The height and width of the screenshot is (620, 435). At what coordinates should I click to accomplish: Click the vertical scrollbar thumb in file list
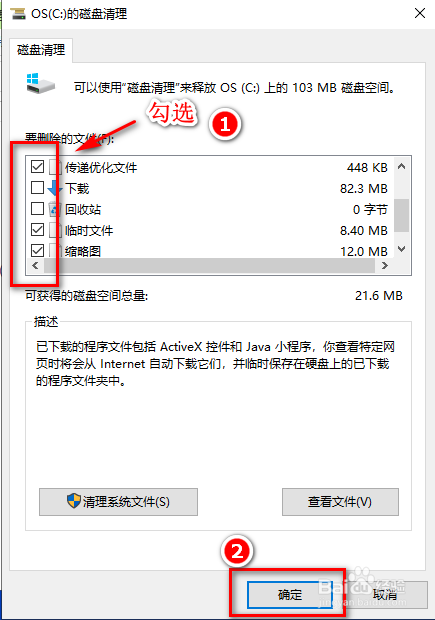[x=401, y=215]
